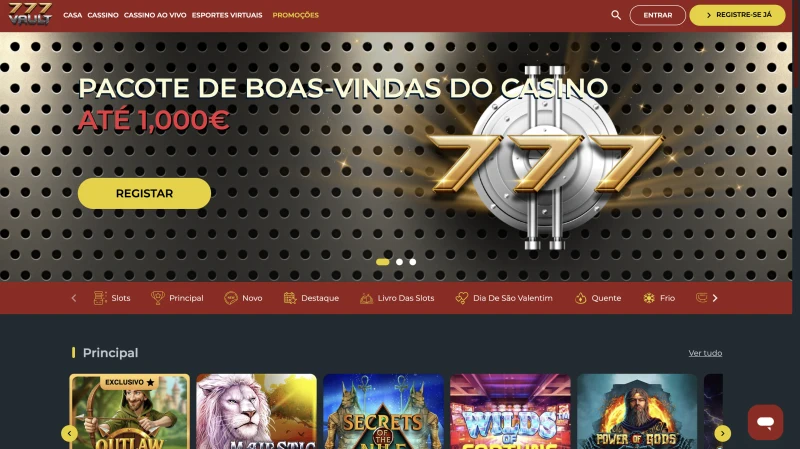
Task: Open the search magnifier icon
Action: pyautogui.click(x=616, y=15)
